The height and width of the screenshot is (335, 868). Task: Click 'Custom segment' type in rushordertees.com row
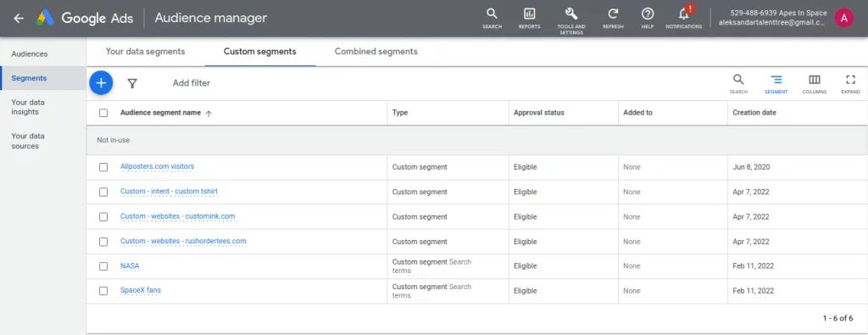[420, 242]
